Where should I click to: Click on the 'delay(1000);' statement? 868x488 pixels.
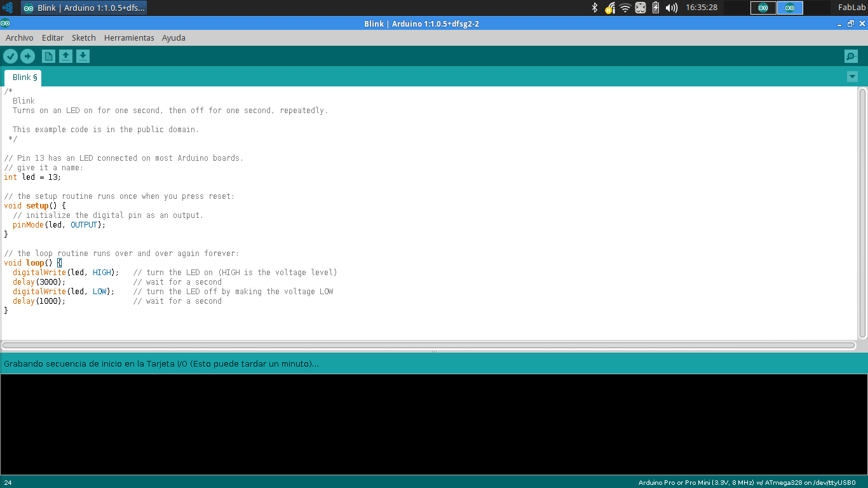pyautogui.click(x=39, y=301)
